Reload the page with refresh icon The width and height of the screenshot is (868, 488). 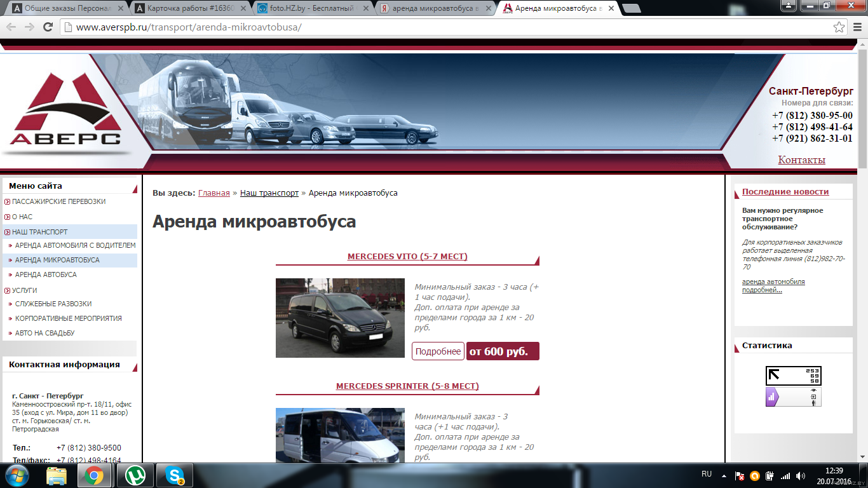[x=48, y=27]
